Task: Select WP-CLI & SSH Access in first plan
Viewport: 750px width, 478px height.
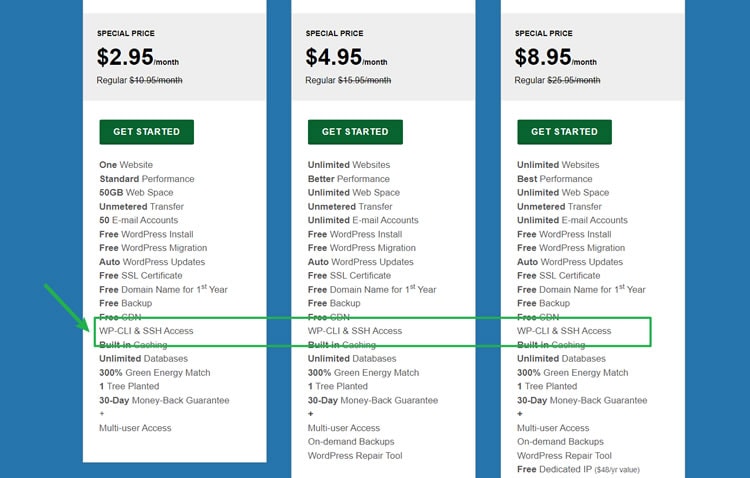Action: 146,331
